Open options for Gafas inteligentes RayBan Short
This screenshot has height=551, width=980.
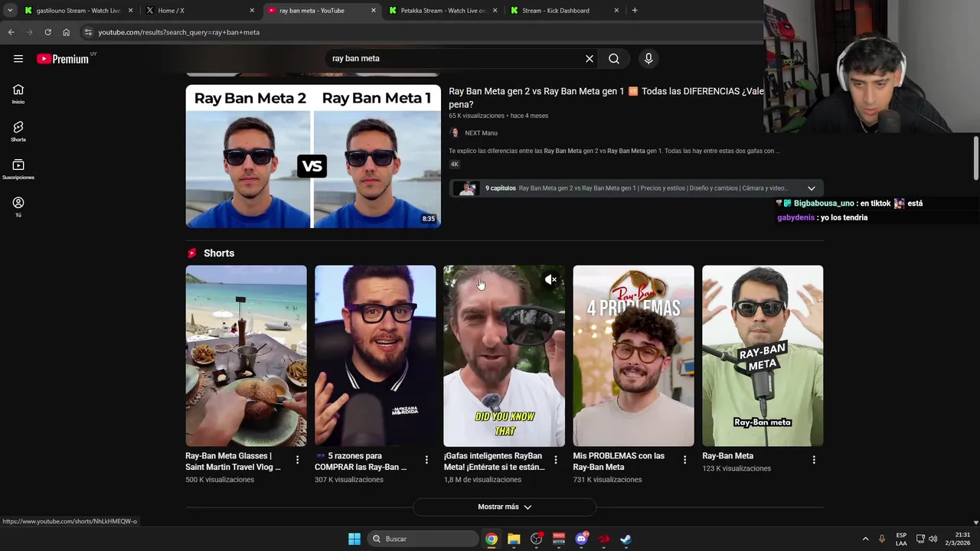[x=556, y=460]
